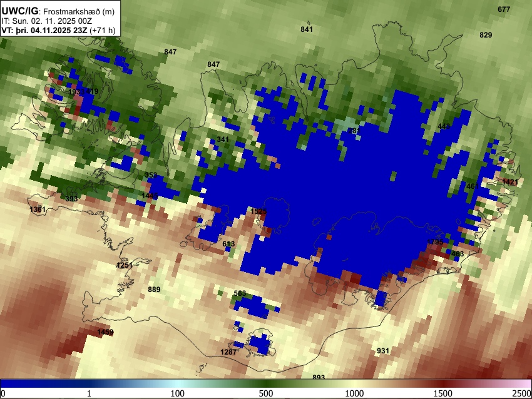The width and height of the screenshot is (532, 399).
Task: Select the 'Frostmarkshæð (m)' label
Action: click(x=79, y=11)
